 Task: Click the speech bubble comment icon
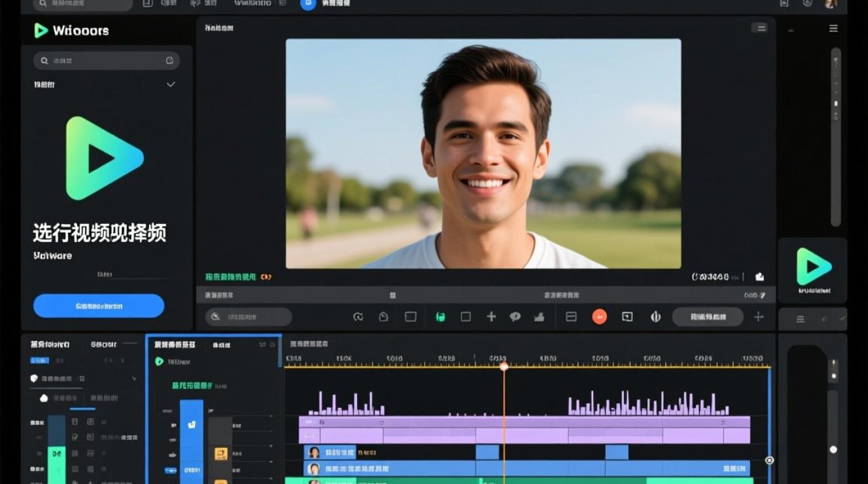[x=515, y=317]
